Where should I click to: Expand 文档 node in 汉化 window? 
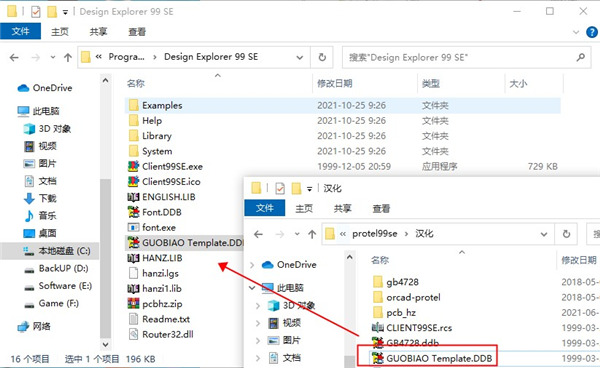pos(258,358)
